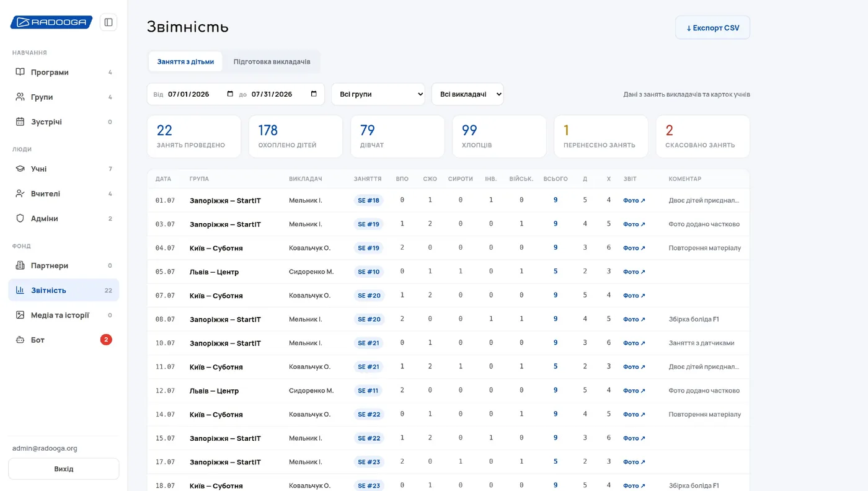This screenshot has width=868, height=491.
Task: Click the Вихід logout button
Action: pos(64,469)
